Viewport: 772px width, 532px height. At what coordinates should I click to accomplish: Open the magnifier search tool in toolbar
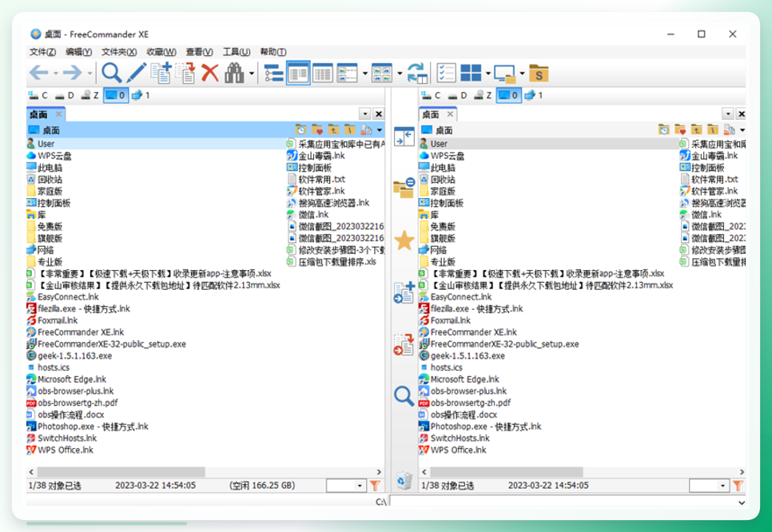coord(111,73)
